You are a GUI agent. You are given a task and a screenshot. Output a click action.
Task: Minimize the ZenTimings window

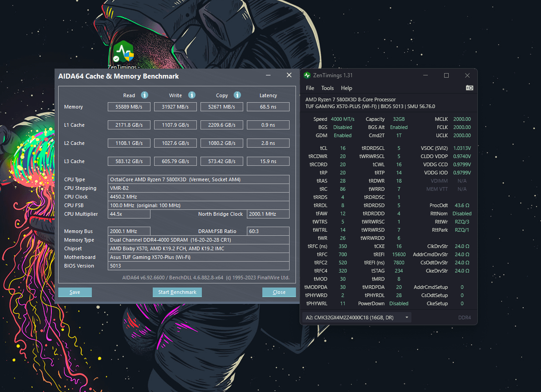pos(426,75)
